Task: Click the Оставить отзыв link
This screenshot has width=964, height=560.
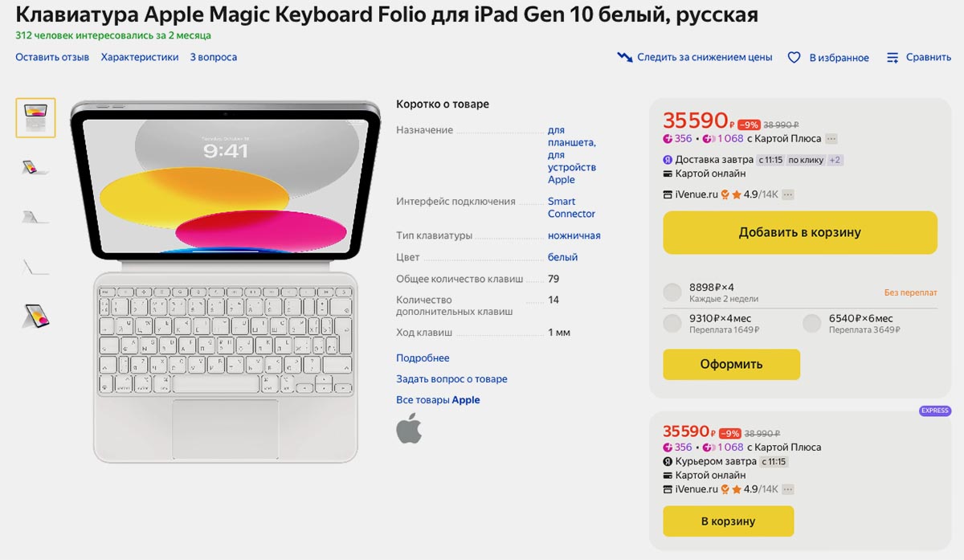Action: pyautogui.click(x=52, y=57)
